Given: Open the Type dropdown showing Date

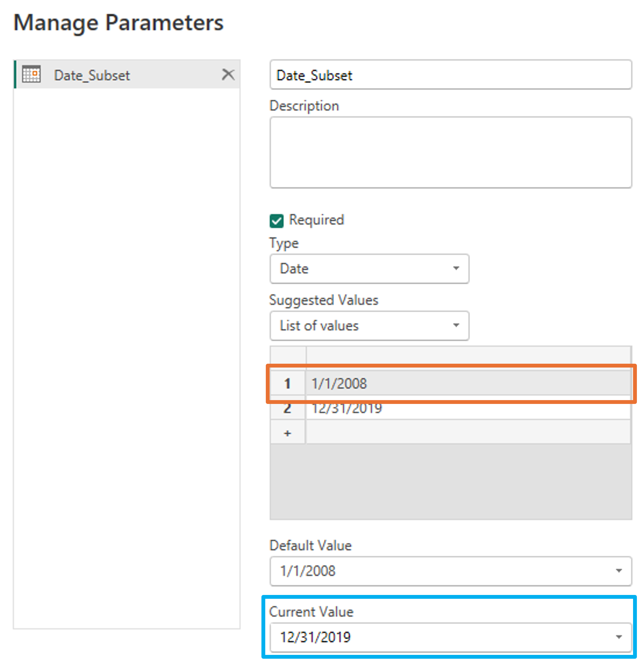Looking at the screenshot, I should pyautogui.click(x=369, y=269).
